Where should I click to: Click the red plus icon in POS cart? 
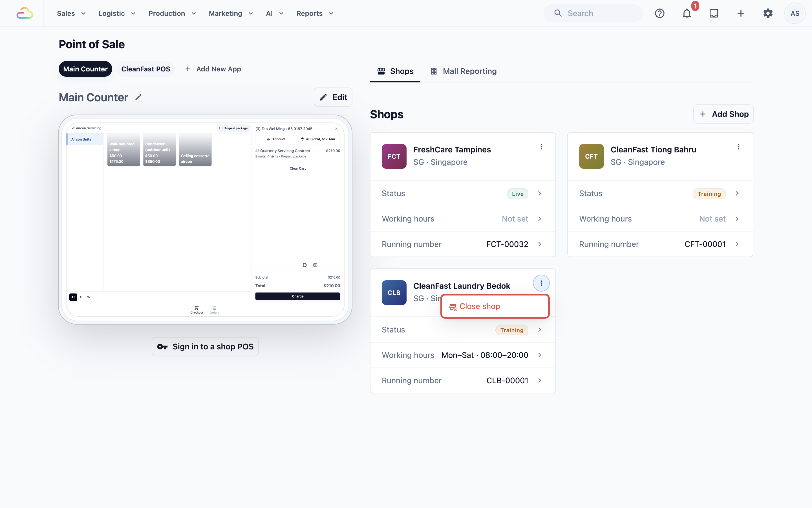click(x=336, y=265)
